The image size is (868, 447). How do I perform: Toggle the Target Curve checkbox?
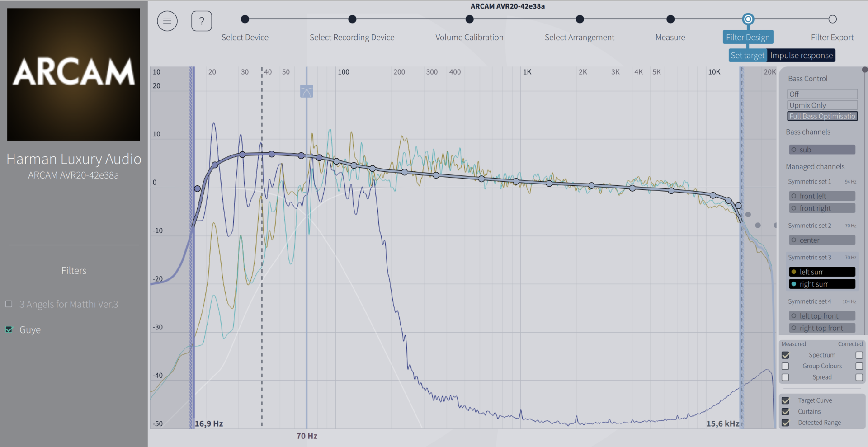click(785, 400)
